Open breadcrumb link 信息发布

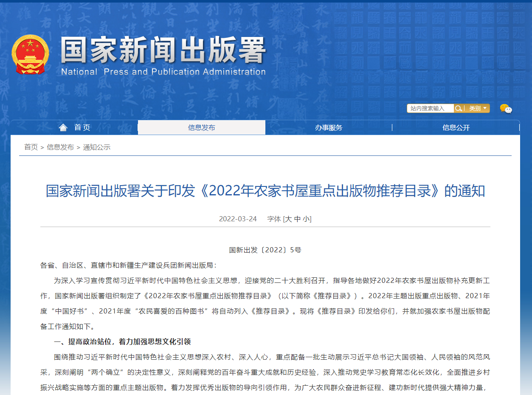[60, 147]
